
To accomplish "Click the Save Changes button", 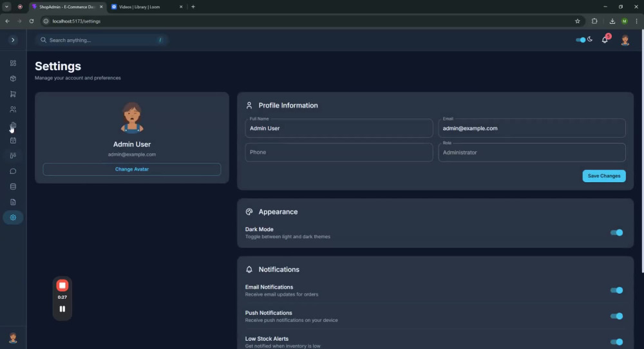I will (604, 176).
